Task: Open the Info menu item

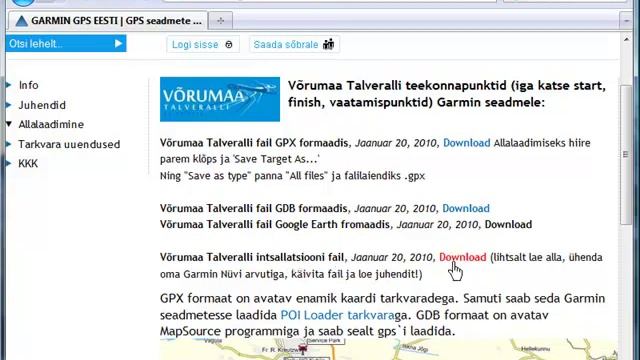Action: coord(28,85)
